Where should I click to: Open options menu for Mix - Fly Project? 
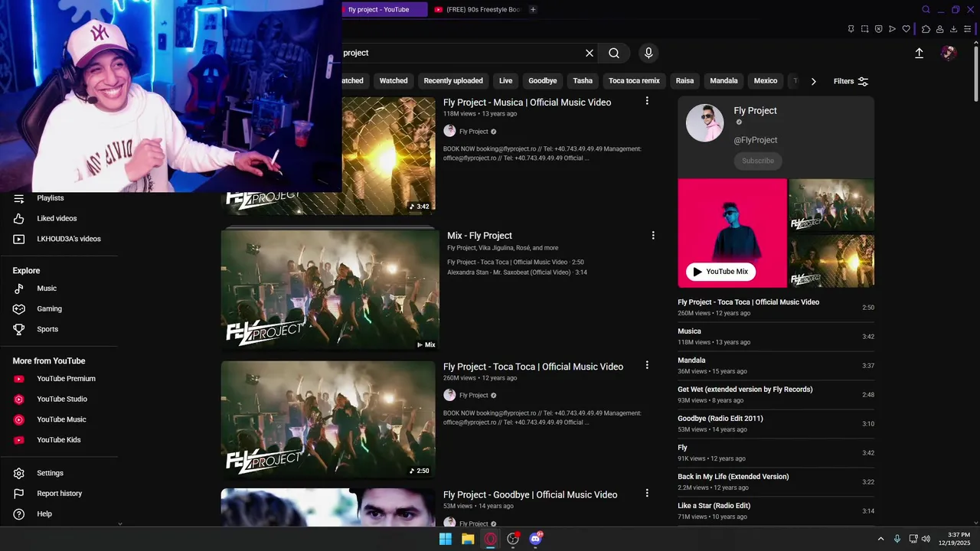point(653,236)
